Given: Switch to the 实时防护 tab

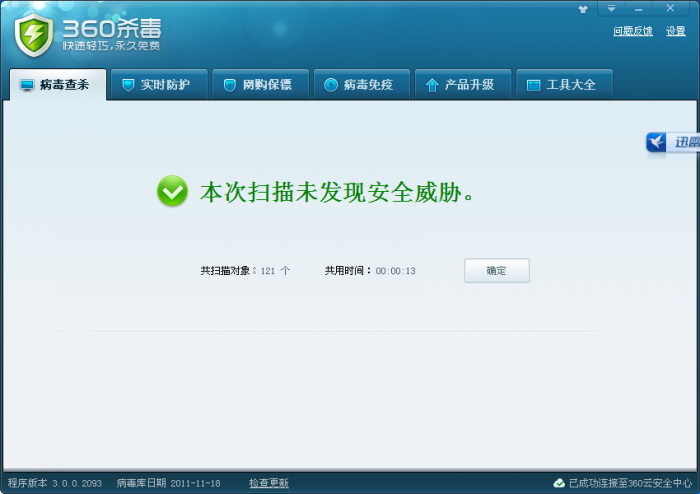Looking at the screenshot, I should (x=159, y=84).
